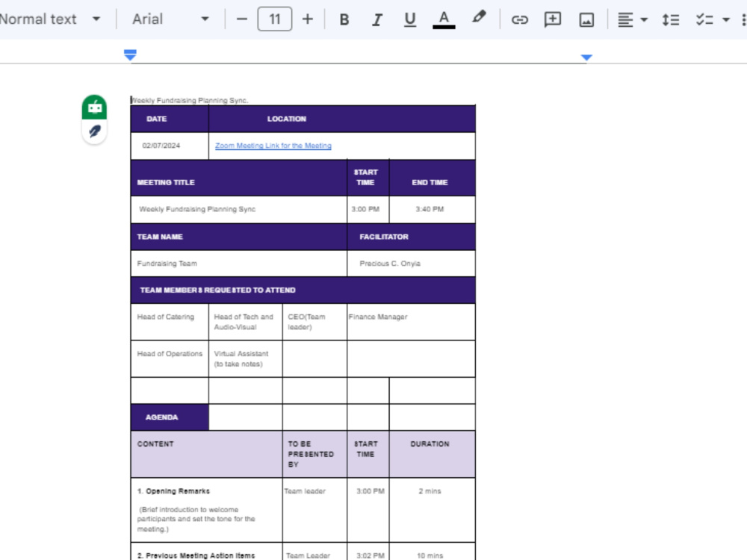Select the Virtual Assistant cell

pos(245,358)
